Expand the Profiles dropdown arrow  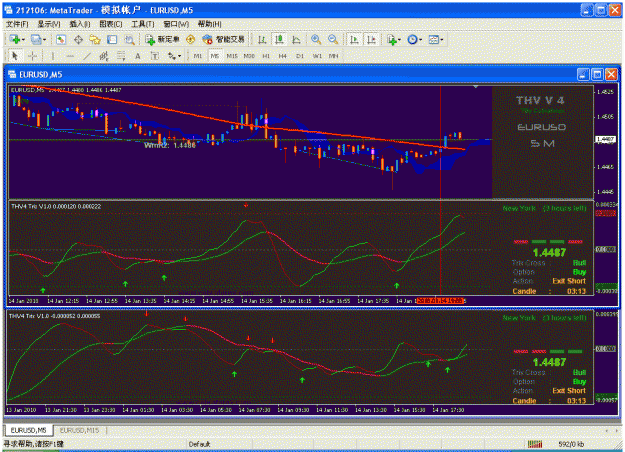(44, 40)
